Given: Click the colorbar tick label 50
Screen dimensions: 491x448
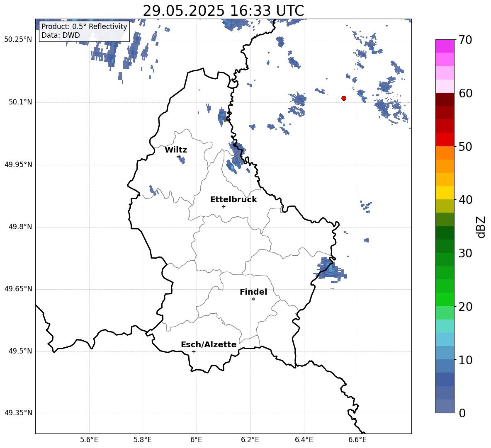Looking at the screenshot, I should (x=465, y=147).
